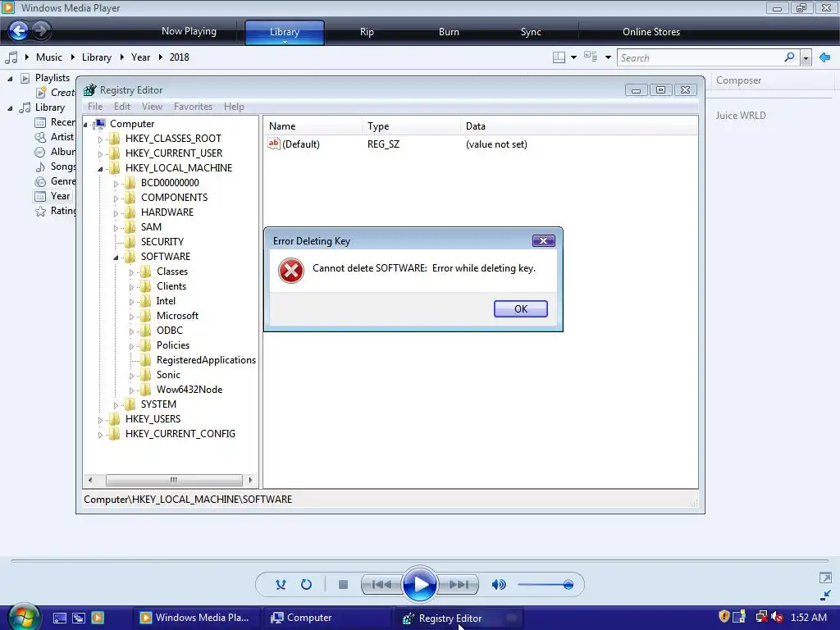Image resolution: width=840 pixels, height=630 pixels.
Task: Close the Error Deleting Key dialog with X
Action: (x=543, y=240)
